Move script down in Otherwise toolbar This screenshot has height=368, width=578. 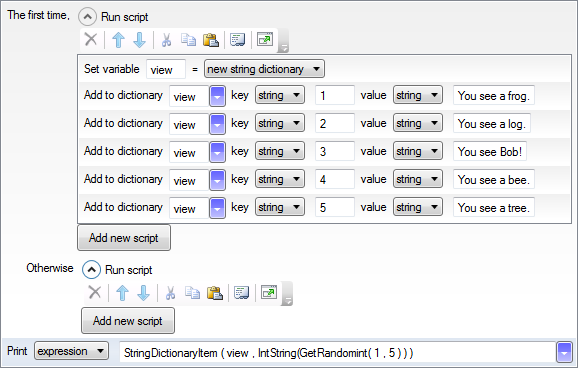point(143,293)
